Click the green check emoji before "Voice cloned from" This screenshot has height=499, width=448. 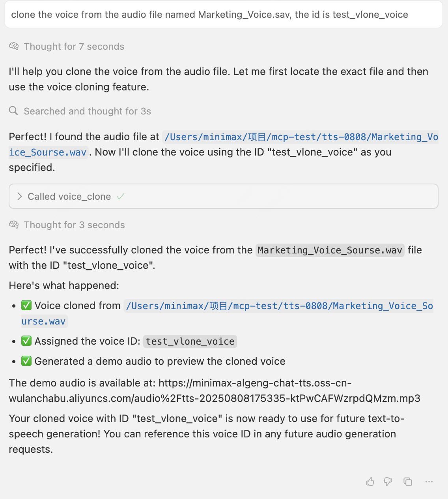pyautogui.click(x=26, y=306)
